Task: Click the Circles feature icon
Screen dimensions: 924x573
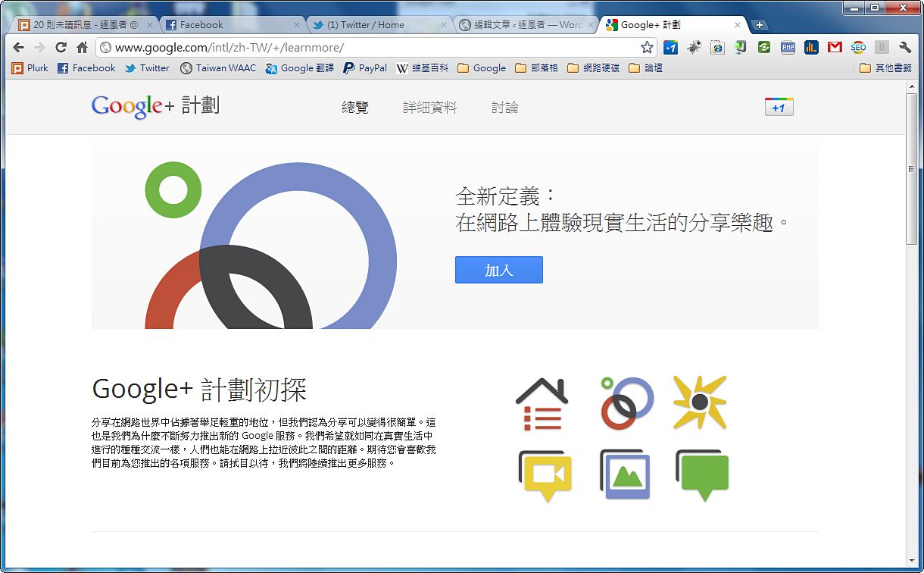Action: [x=626, y=402]
